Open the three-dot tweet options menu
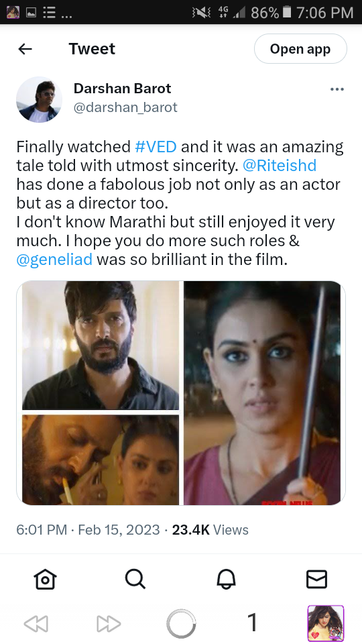 click(337, 89)
